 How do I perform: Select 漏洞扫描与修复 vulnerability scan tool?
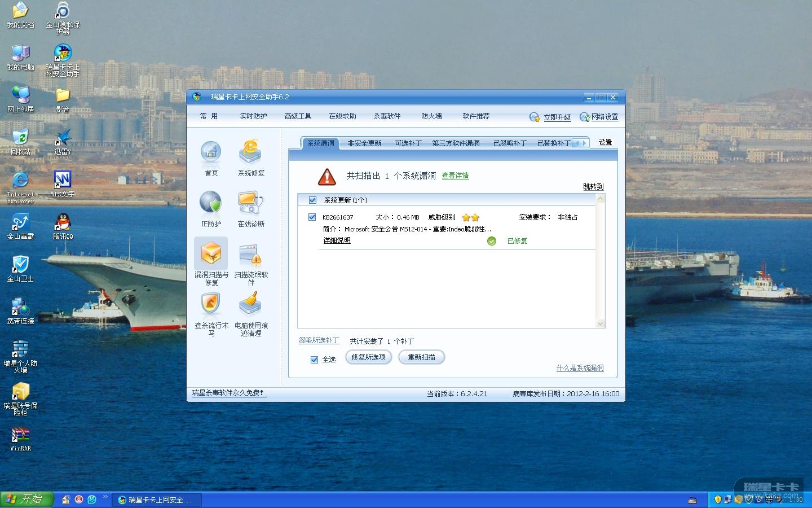pyautogui.click(x=211, y=262)
